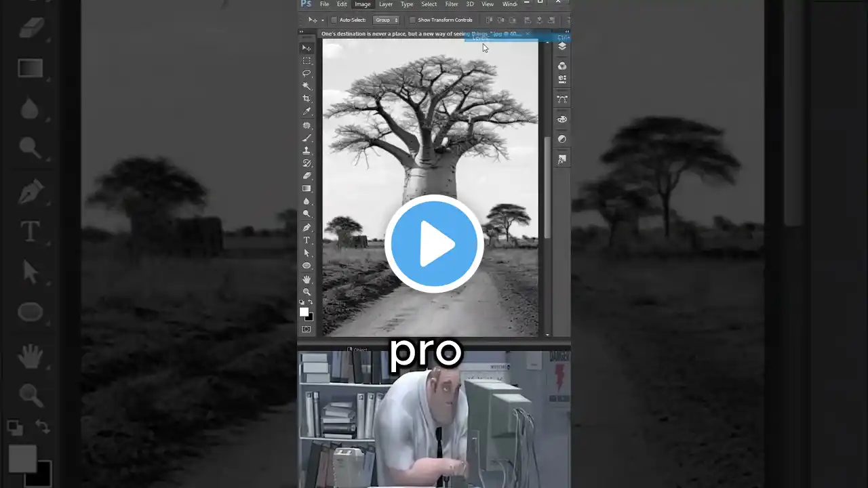Image resolution: width=868 pixels, height=488 pixels.
Task: Open the Type menu
Action: tap(407, 4)
